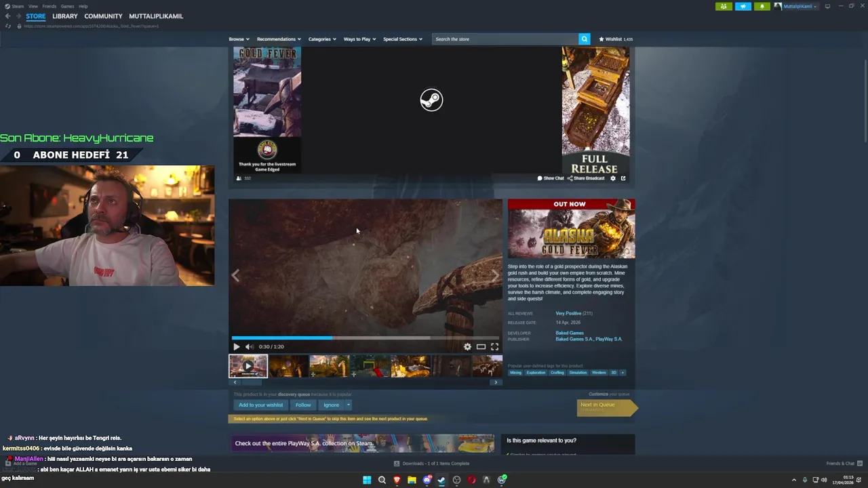Open trailer video settings gear
Image resolution: width=868 pixels, height=488 pixels.
point(467,346)
